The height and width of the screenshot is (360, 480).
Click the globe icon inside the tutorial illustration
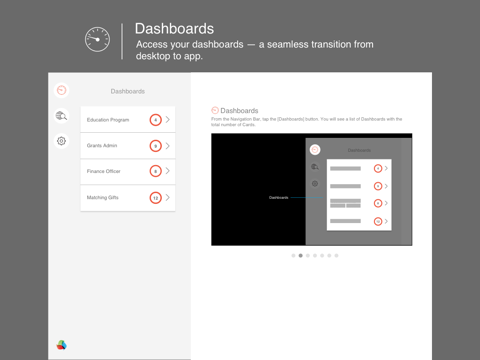(315, 167)
